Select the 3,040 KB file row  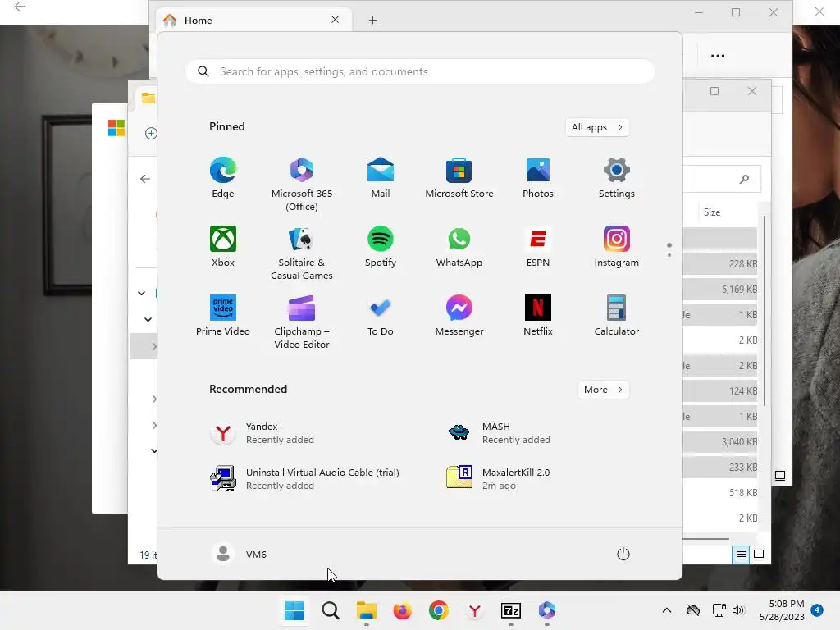pos(720,442)
